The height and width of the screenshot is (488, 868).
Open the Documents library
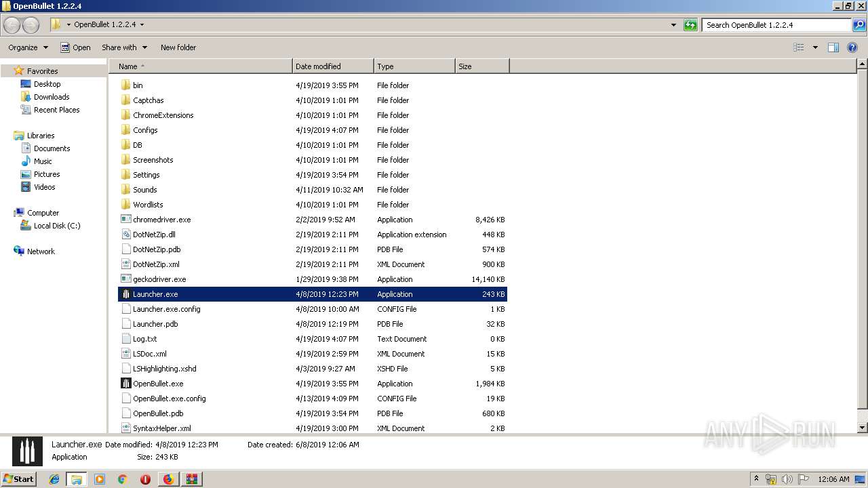click(52, 148)
